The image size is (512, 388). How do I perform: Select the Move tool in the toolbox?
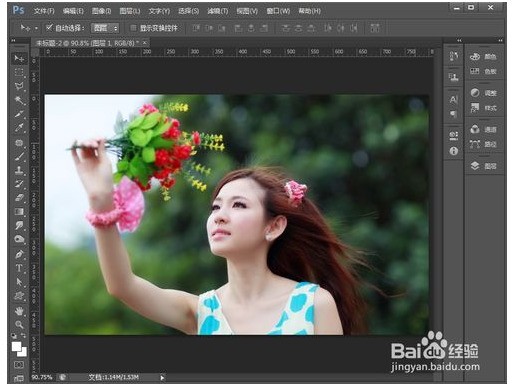[x=19, y=58]
